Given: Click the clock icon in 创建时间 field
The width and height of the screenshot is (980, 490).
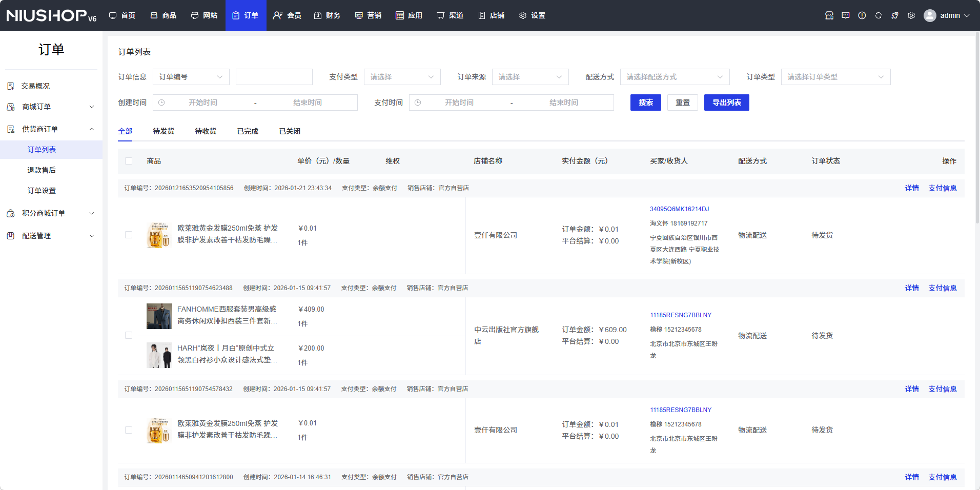Looking at the screenshot, I should click(161, 103).
